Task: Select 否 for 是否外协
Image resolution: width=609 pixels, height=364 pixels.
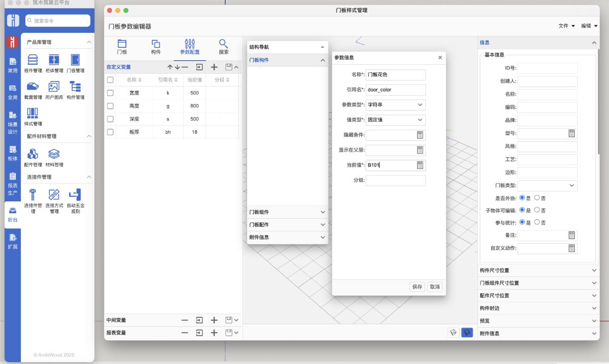Action: [x=537, y=197]
